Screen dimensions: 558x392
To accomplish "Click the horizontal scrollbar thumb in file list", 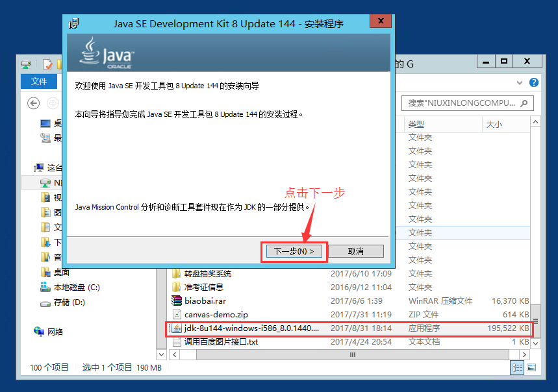I will [352, 355].
